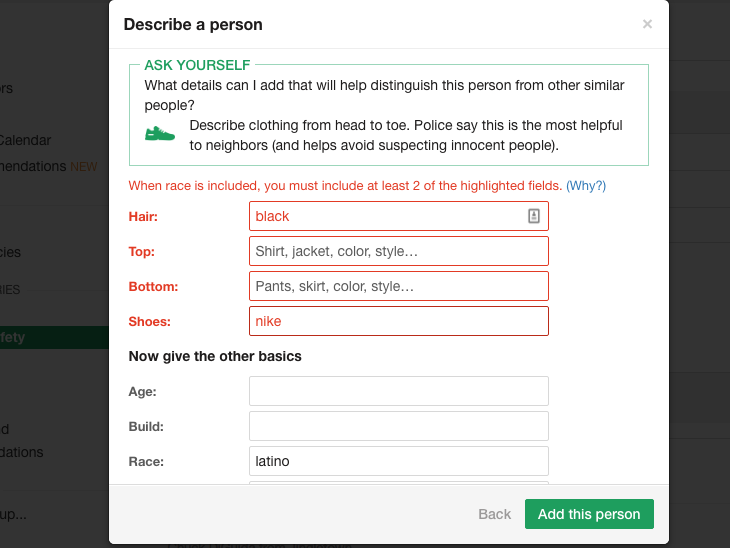Open the "Why?" explanation link
The image size is (730, 548).
click(586, 186)
